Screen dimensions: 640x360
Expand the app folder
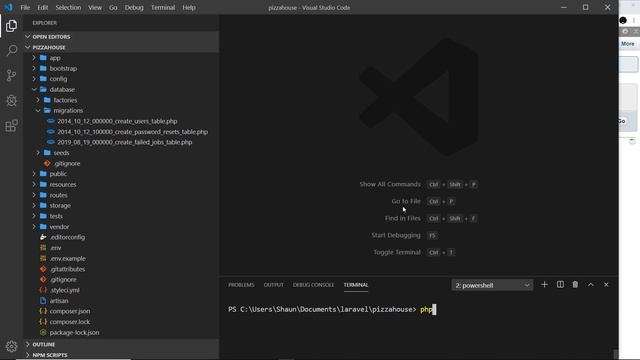pos(55,58)
